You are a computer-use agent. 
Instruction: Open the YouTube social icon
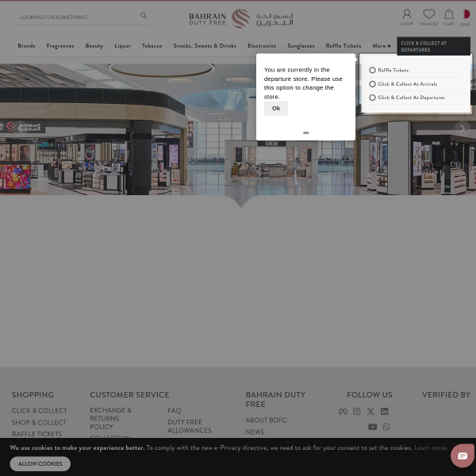coord(373,427)
